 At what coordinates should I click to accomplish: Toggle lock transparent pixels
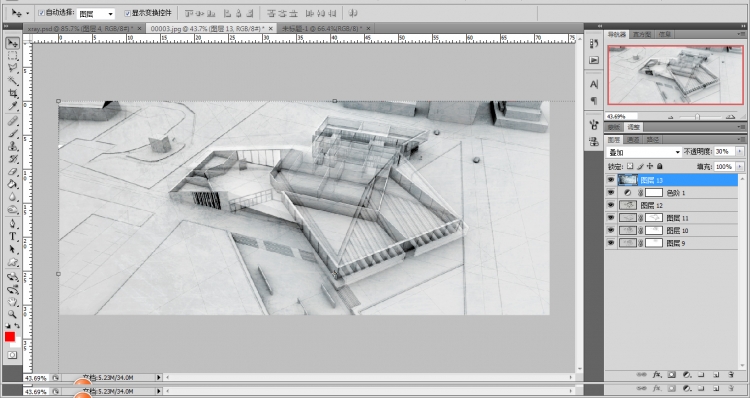coord(630,166)
